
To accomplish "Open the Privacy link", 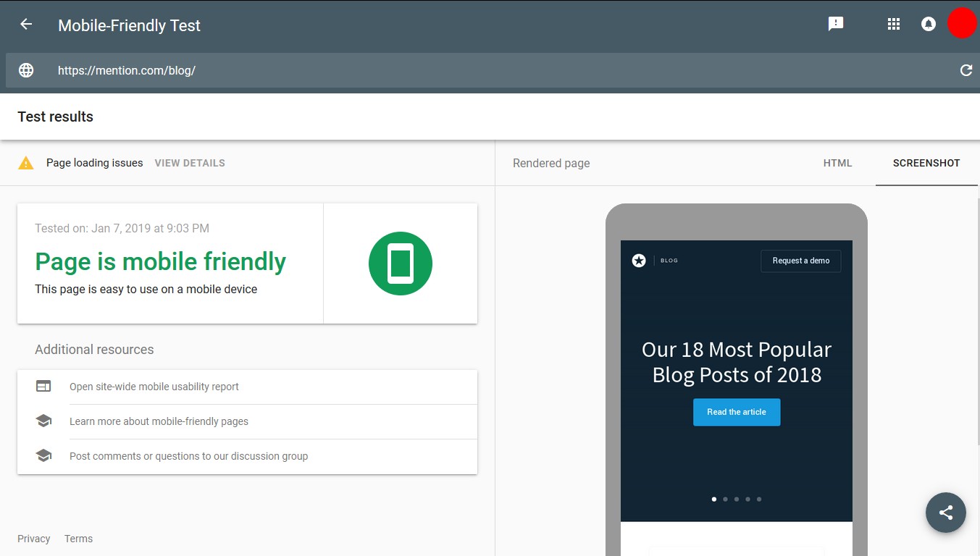I will tap(34, 539).
